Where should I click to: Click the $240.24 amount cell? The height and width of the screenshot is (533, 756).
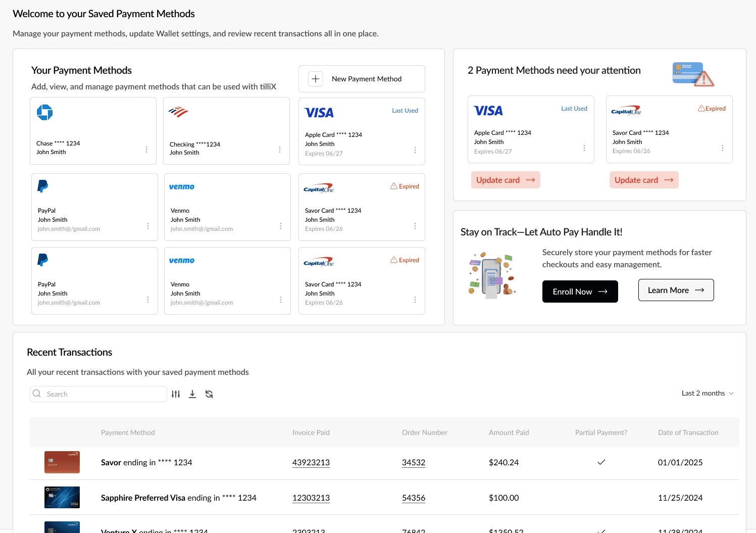pos(504,462)
